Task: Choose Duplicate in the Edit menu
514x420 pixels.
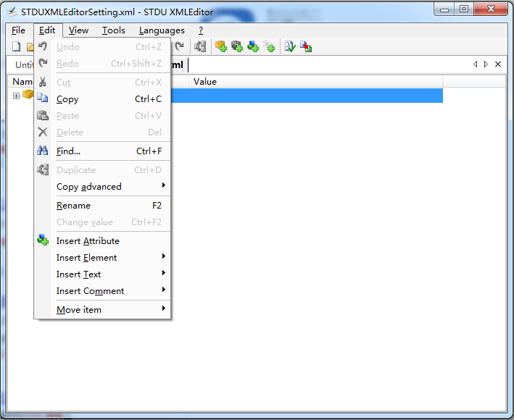Action: pos(102,170)
